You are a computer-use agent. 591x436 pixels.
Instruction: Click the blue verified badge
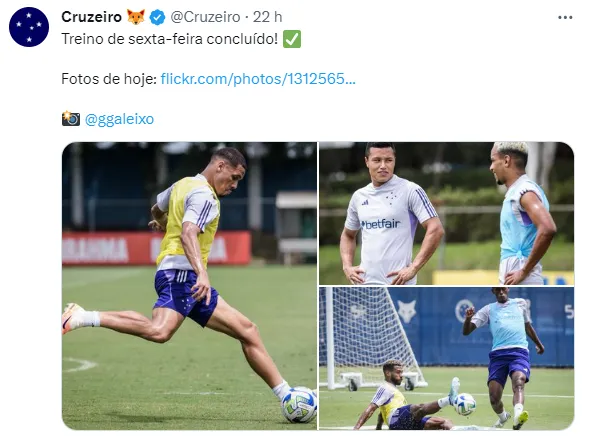[x=158, y=17]
